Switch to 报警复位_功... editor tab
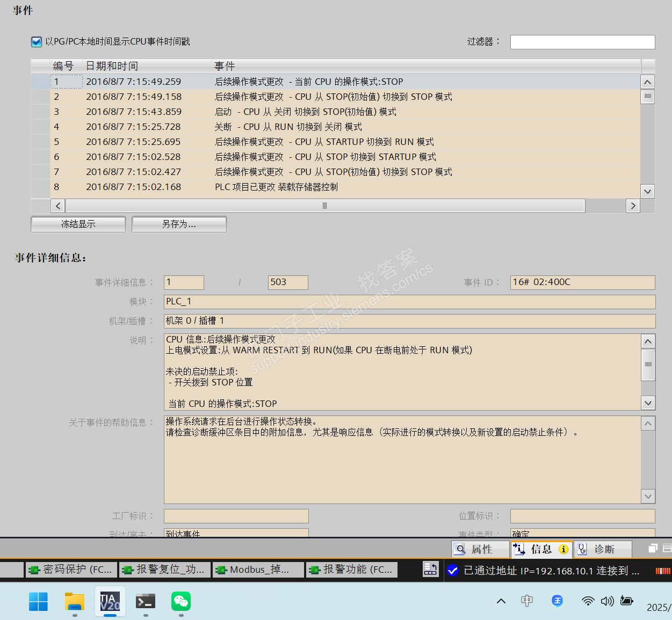The height and width of the screenshot is (620, 672). click(164, 570)
